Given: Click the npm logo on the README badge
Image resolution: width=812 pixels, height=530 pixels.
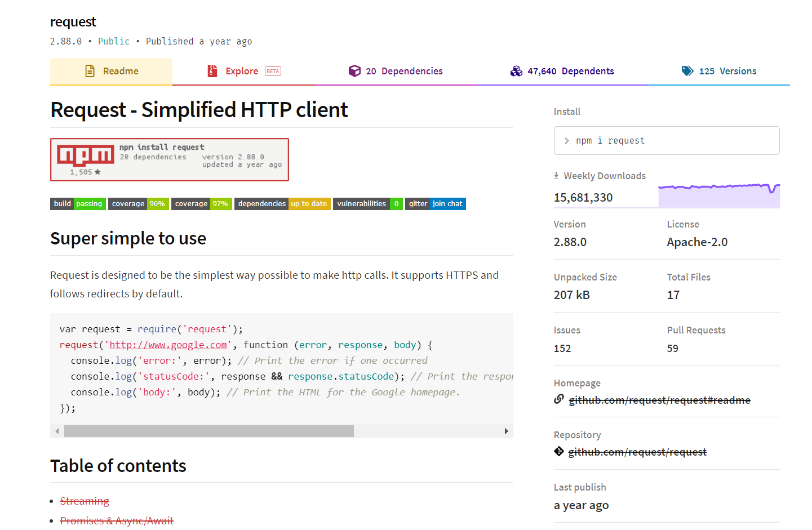Looking at the screenshot, I should point(85,155).
